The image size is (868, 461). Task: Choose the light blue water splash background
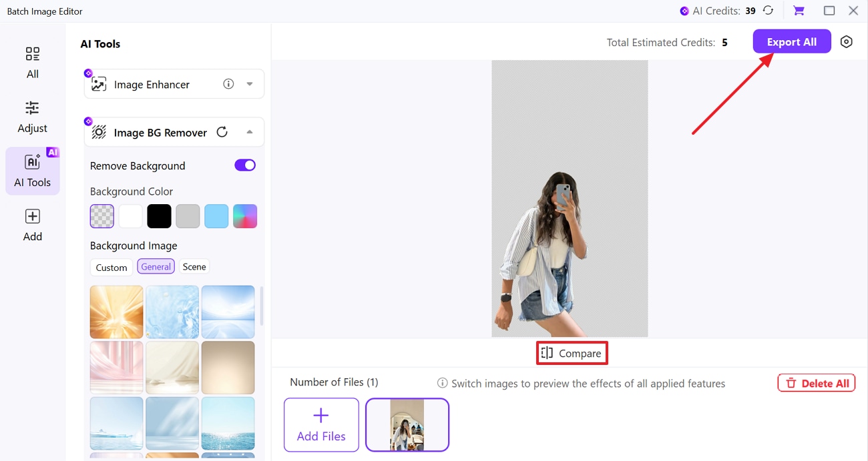(x=172, y=312)
